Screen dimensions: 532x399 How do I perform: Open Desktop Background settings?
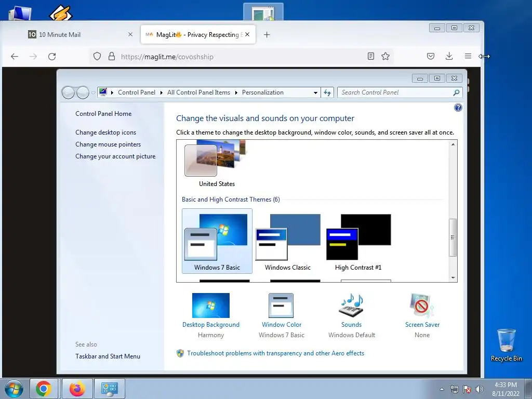211,315
